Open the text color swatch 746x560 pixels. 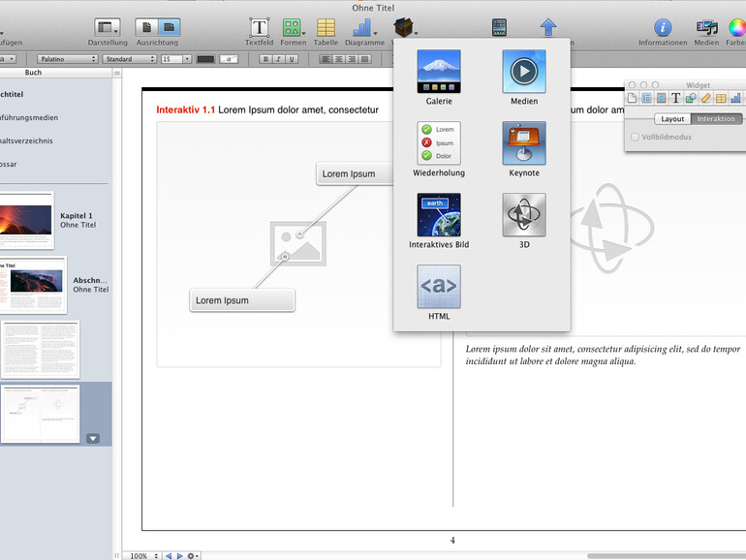pyautogui.click(x=205, y=59)
